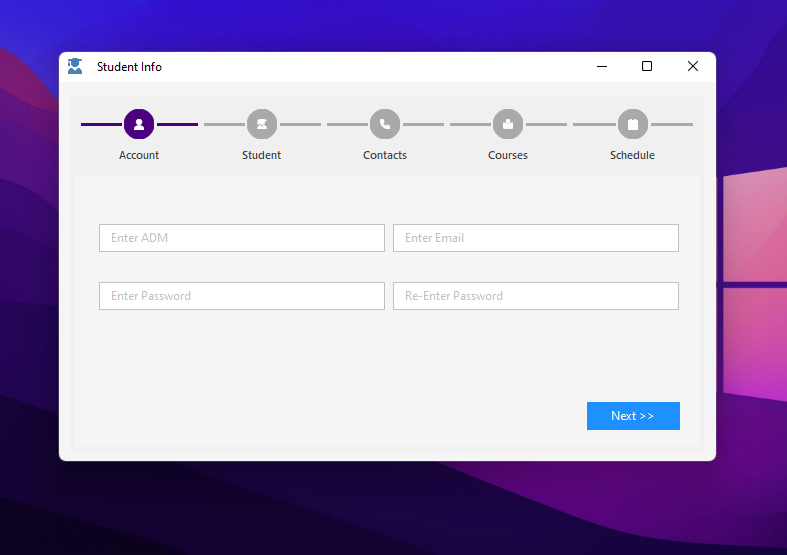Open the Contacts step phone icon
Image resolution: width=787 pixels, height=555 pixels.
click(385, 124)
